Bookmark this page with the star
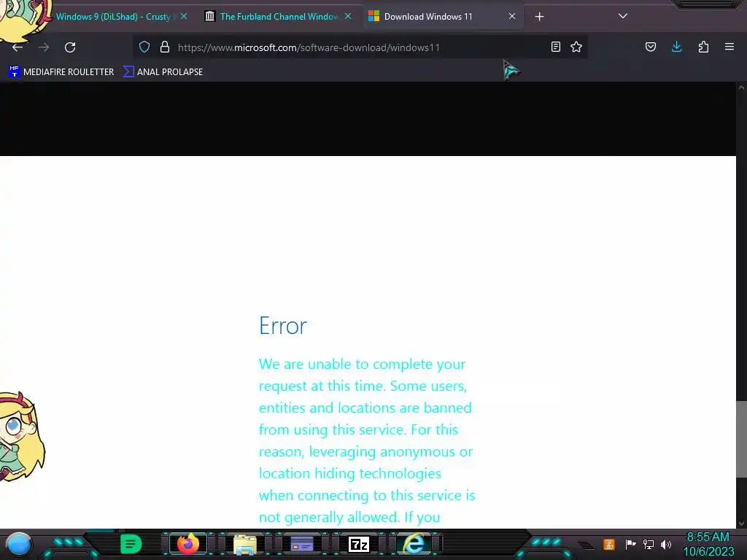Image resolution: width=747 pixels, height=560 pixels. pos(576,47)
